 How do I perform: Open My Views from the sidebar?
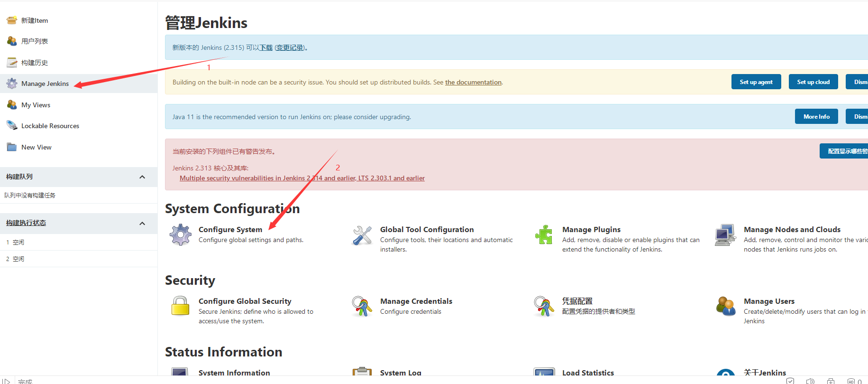coord(36,105)
